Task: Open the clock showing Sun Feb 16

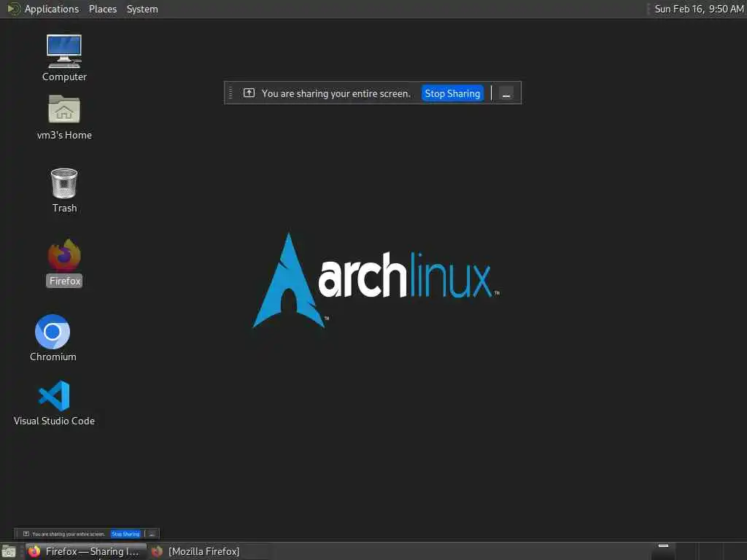Action: click(698, 9)
